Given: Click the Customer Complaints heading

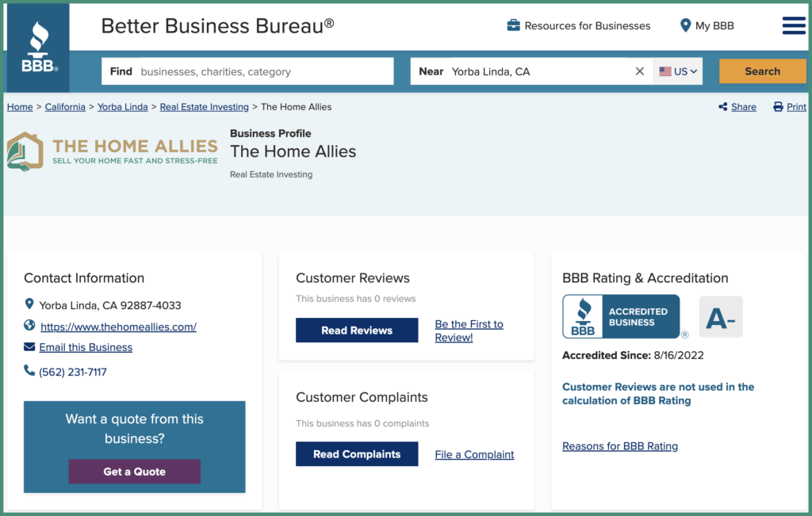Looking at the screenshot, I should point(362,397).
